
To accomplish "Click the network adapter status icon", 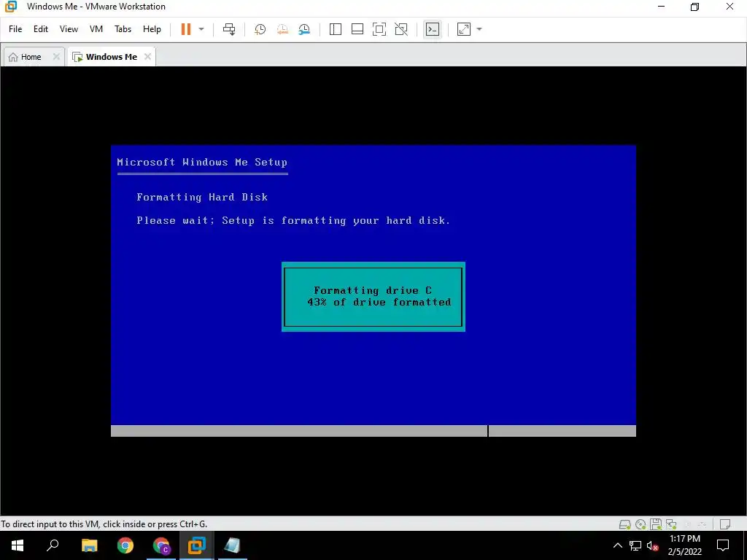I will click(x=671, y=524).
